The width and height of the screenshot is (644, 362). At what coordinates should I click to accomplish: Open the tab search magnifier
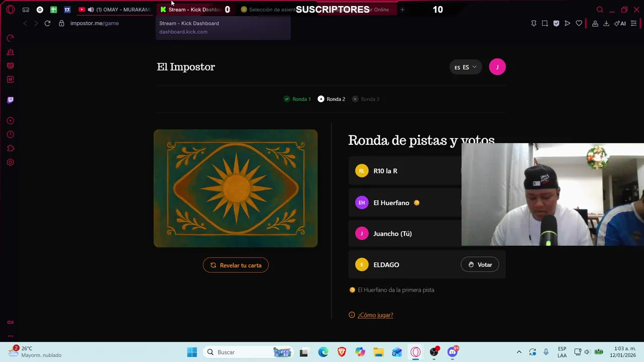(600, 10)
